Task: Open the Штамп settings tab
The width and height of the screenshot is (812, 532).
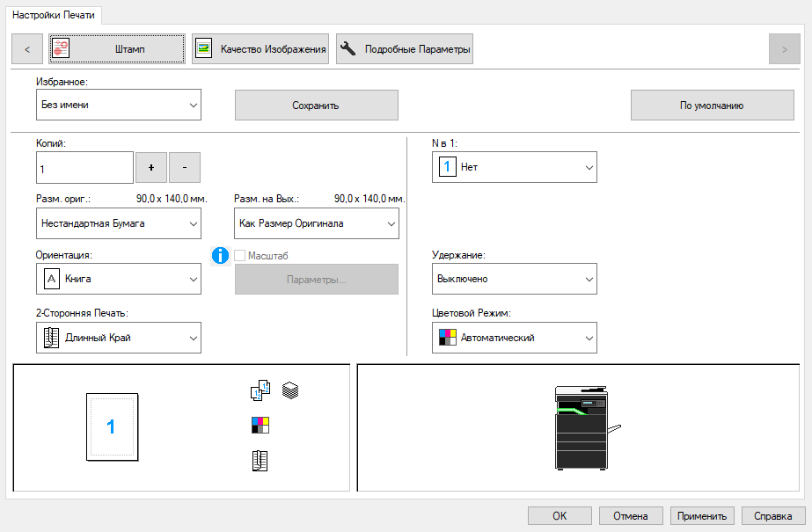Action: [116, 49]
